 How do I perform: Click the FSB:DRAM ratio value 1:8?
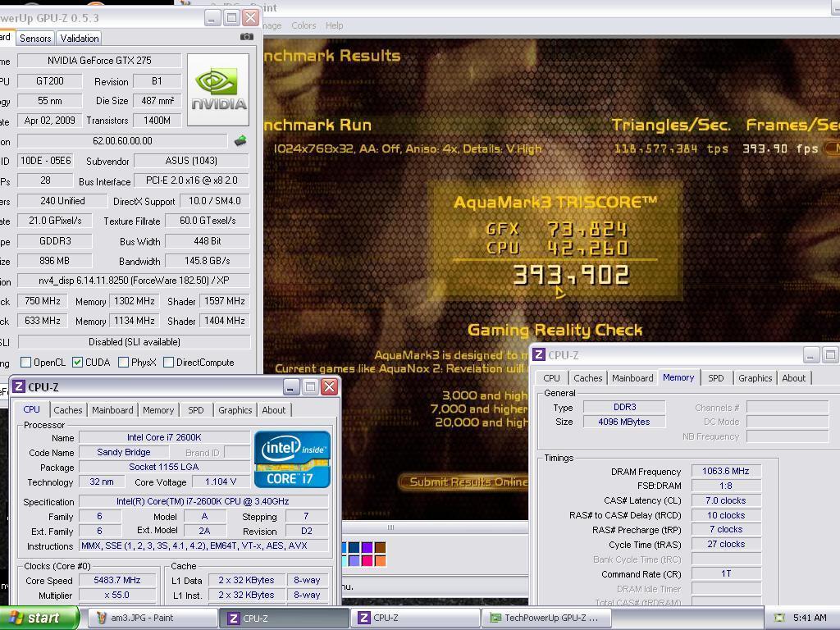(726, 486)
